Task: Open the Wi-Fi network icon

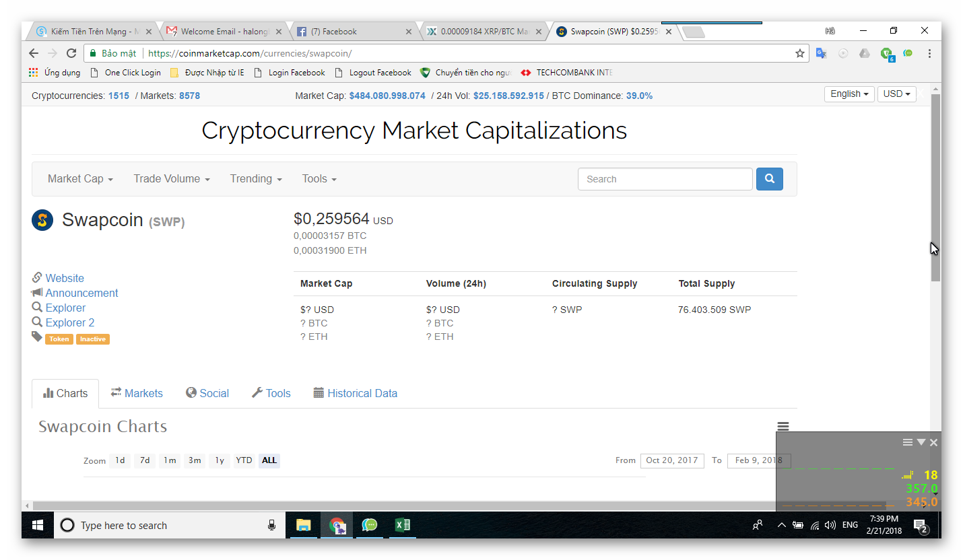Action: 815,525
